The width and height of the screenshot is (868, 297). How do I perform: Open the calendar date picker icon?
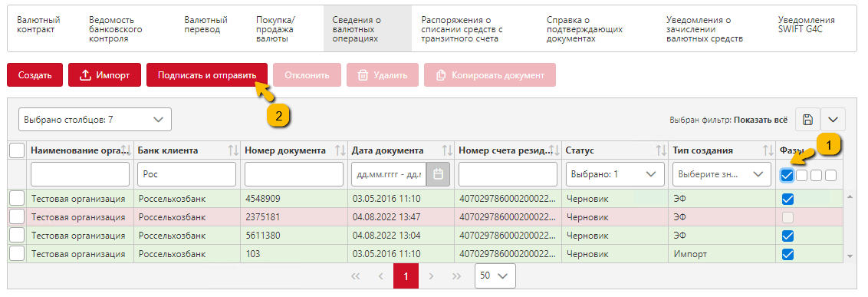click(x=438, y=174)
